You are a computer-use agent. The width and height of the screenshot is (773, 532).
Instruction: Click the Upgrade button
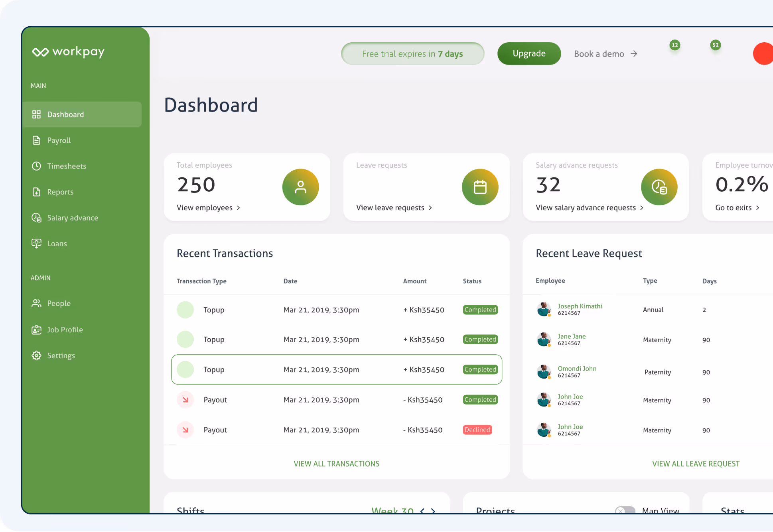pos(529,53)
